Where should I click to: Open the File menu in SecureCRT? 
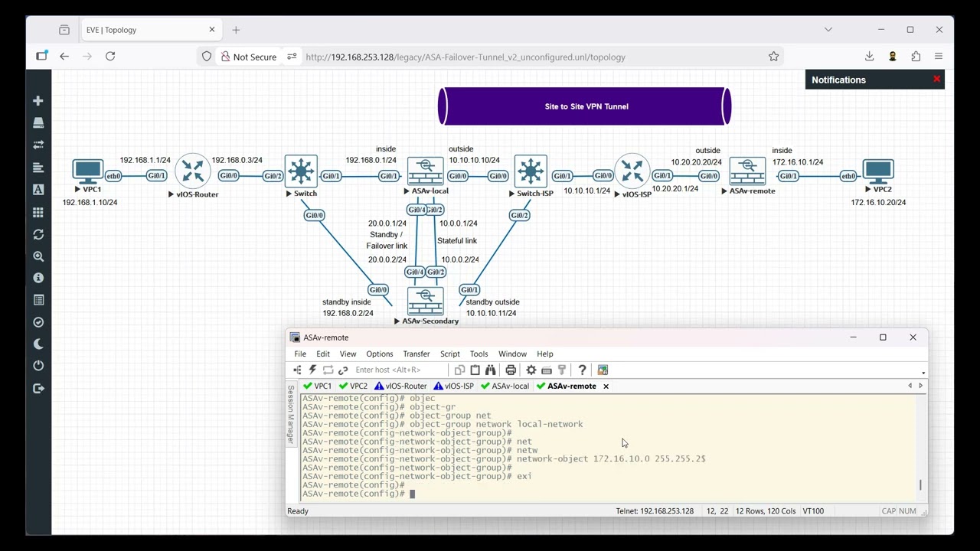coord(300,354)
